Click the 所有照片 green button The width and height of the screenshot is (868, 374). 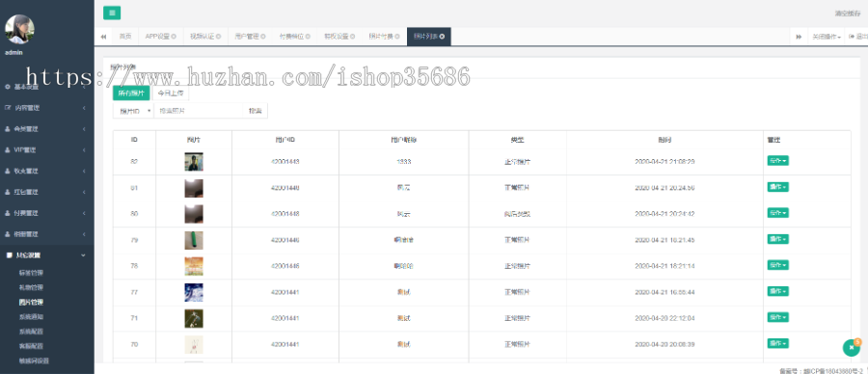(x=131, y=93)
